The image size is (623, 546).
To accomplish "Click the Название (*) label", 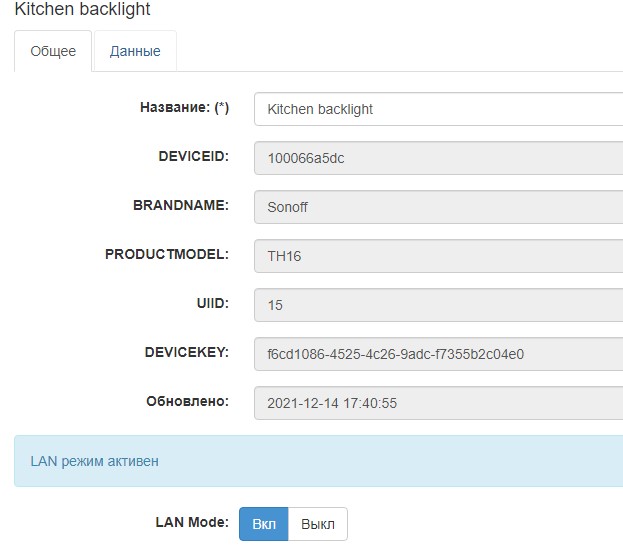I will [184, 108].
